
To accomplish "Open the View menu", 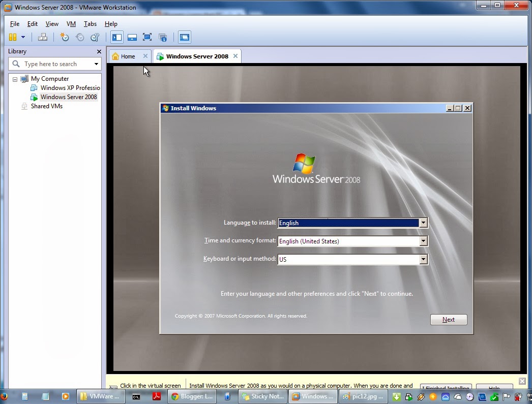I will (52, 24).
